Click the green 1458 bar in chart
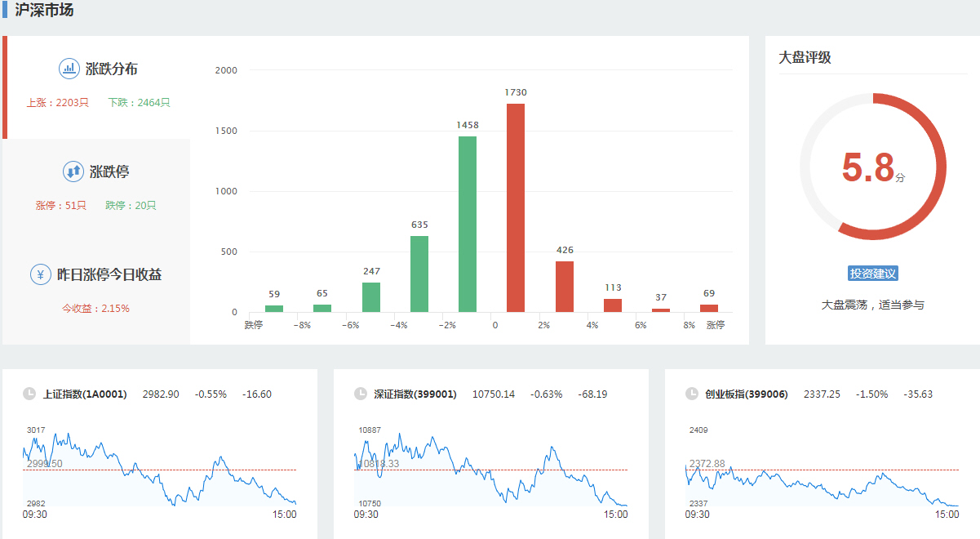The width and height of the screenshot is (980, 539). [468, 224]
